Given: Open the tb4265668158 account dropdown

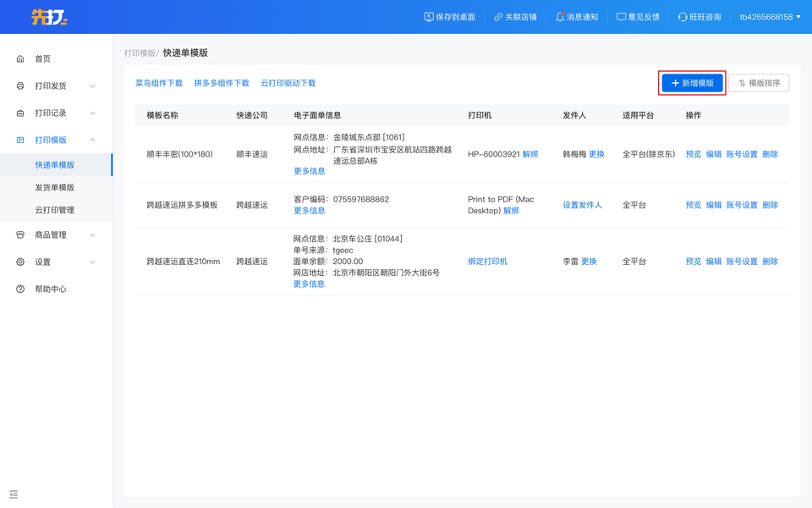Looking at the screenshot, I should point(770,17).
